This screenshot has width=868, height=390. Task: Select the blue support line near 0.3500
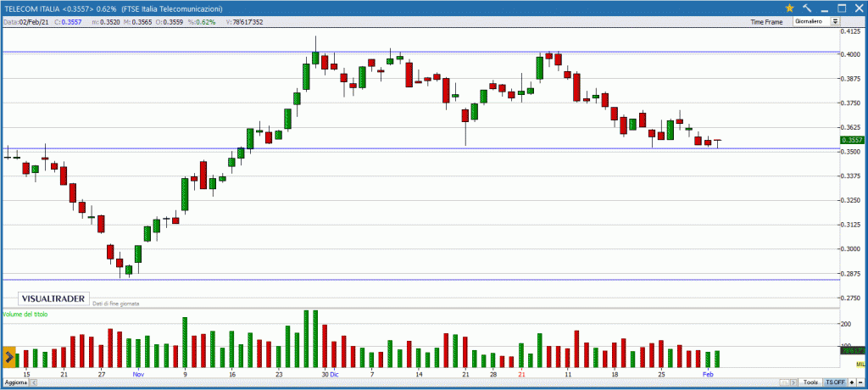point(420,148)
